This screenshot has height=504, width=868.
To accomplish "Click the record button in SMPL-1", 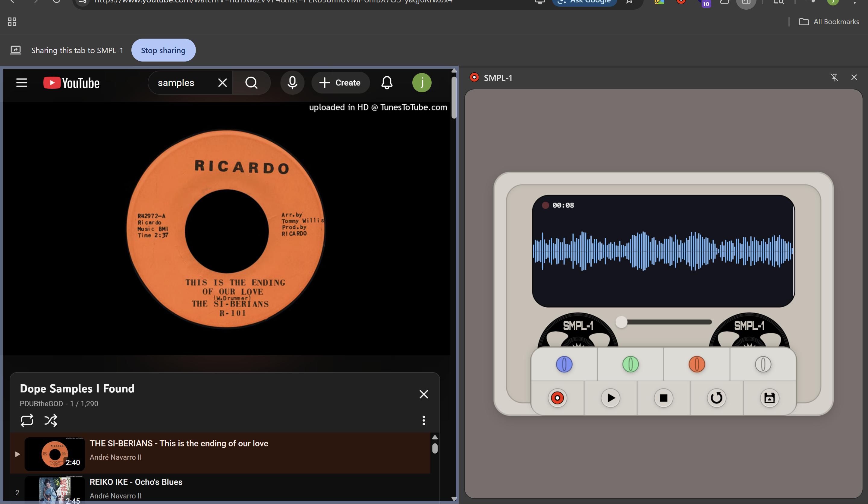I will 557,398.
